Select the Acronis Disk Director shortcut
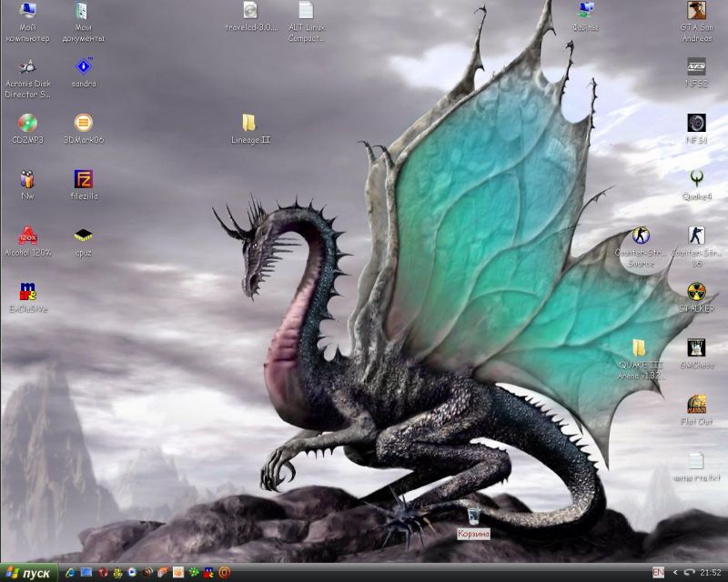The width and height of the screenshot is (728, 582). tap(28, 78)
